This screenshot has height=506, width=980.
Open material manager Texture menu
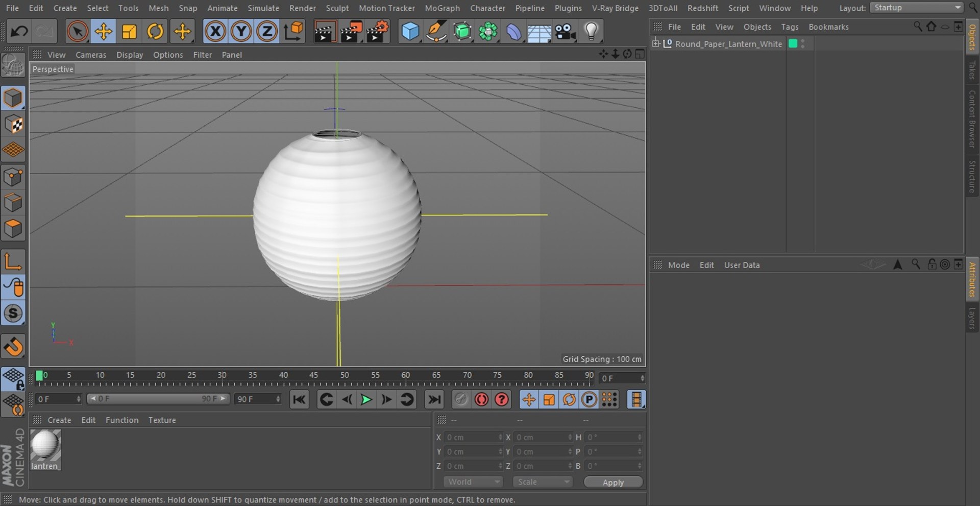[x=162, y=420]
